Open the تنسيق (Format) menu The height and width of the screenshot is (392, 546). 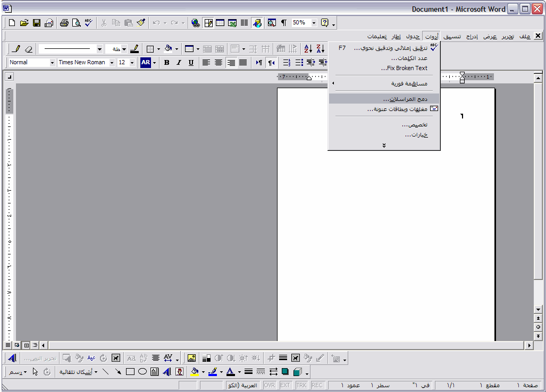(452, 36)
